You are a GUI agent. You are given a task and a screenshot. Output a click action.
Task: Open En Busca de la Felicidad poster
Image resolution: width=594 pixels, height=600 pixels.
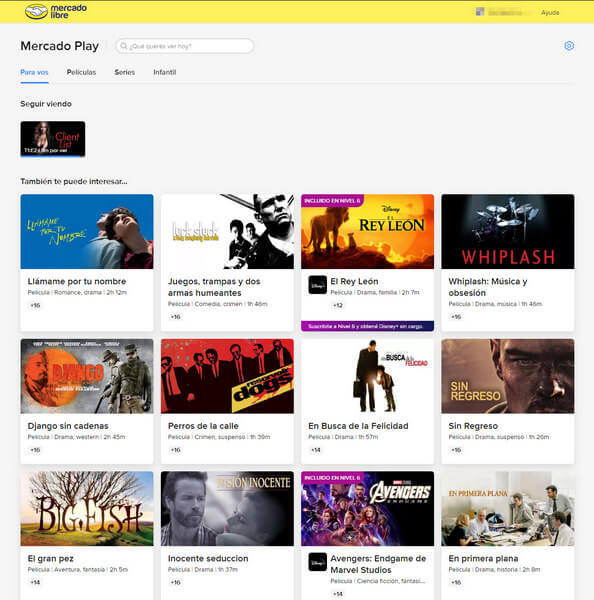[367, 376]
